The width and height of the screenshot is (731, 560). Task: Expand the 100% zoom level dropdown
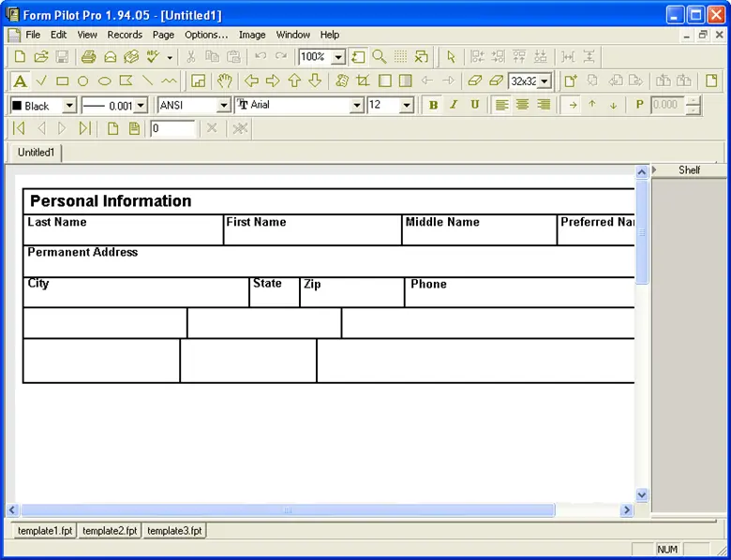[x=338, y=58]
